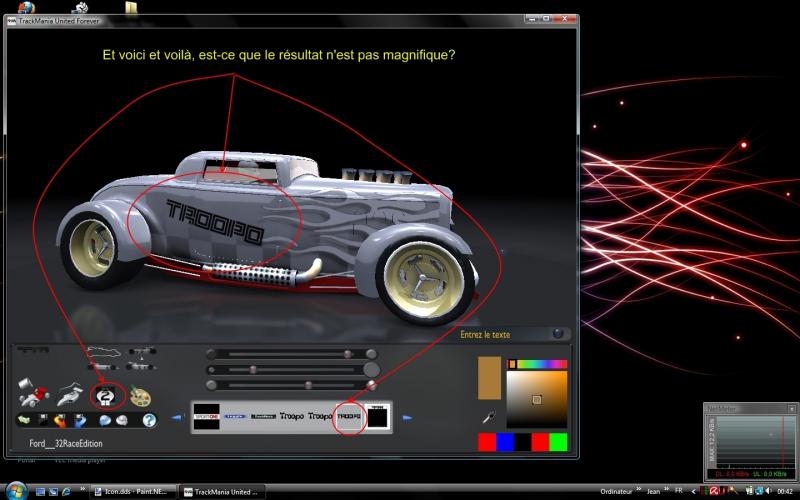
Task: Pick the first red palette swatch
Action: (x=487, y=442)
